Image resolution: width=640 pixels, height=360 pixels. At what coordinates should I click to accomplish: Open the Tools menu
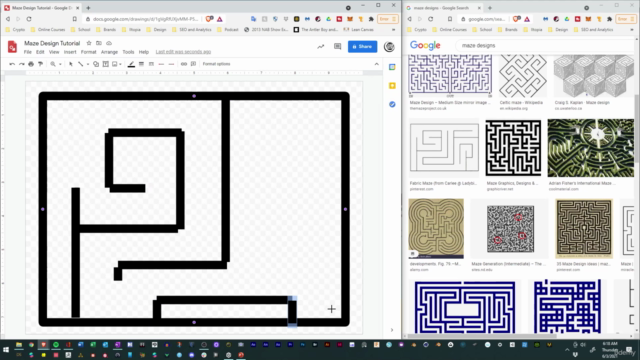tap(128, 52)
